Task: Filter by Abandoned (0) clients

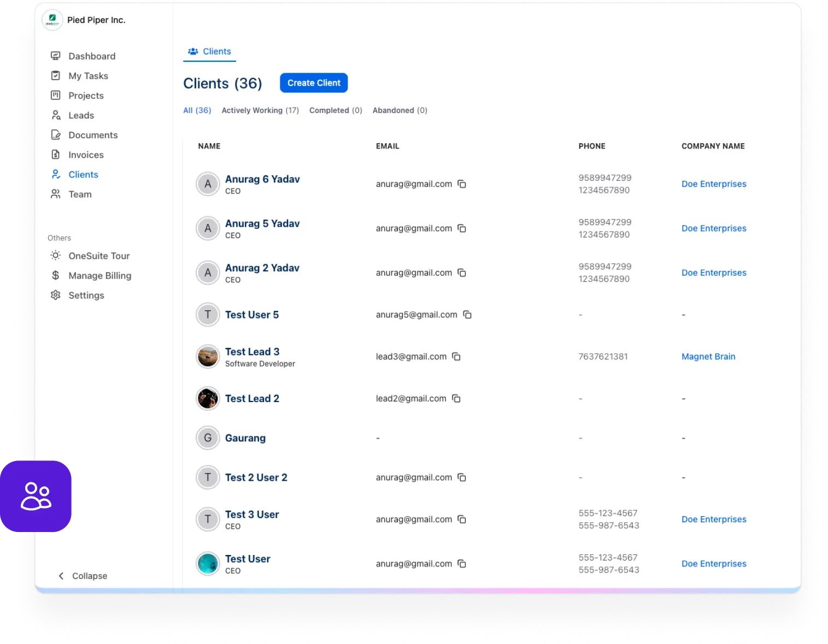Action: pyautogui.click(x=400, y=110)
